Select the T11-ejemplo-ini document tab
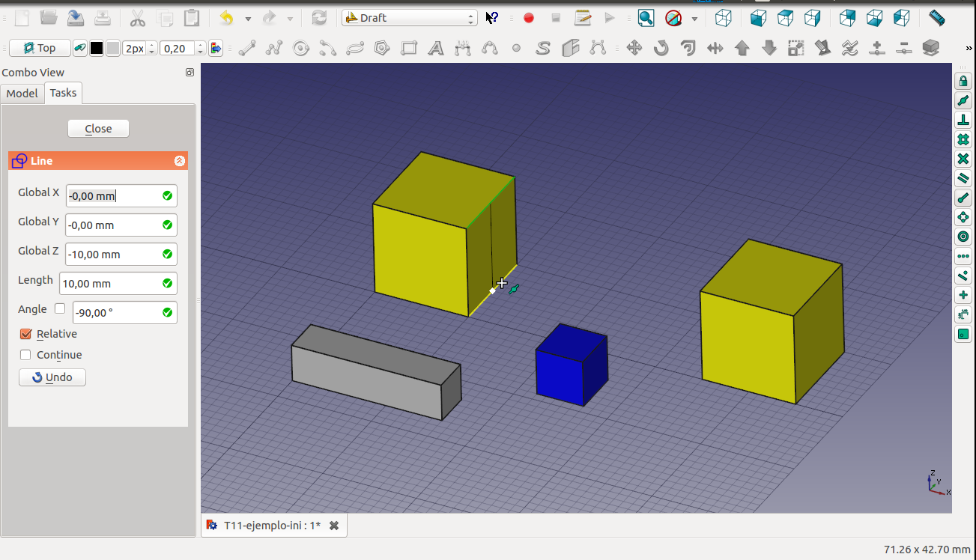The image size is (976, 560). pyautogui.click(x=272, y=526)
